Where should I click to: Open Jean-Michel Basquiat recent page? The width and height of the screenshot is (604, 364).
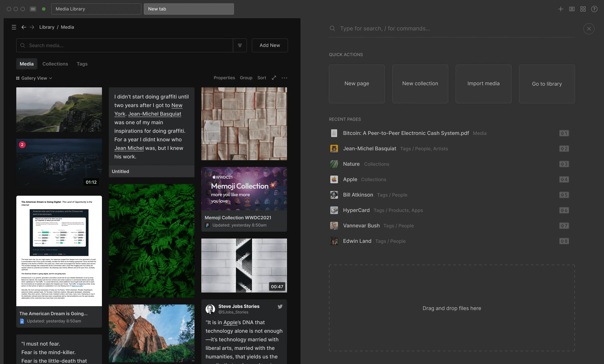pos(449,149)
